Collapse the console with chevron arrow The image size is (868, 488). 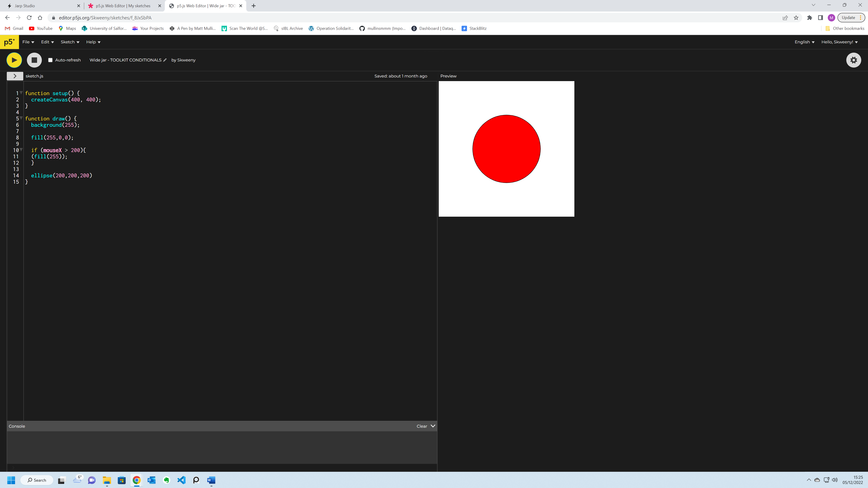click(x=433, y=426)
